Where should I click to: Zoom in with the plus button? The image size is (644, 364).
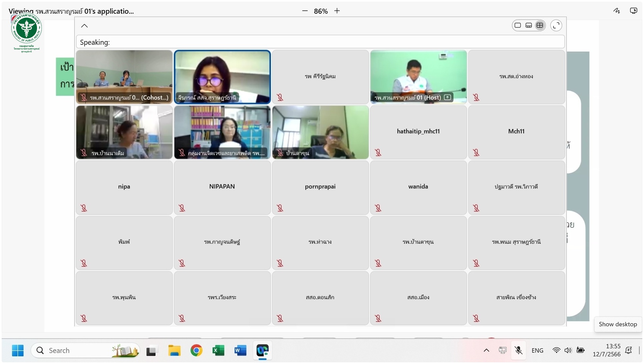[337, 11]
